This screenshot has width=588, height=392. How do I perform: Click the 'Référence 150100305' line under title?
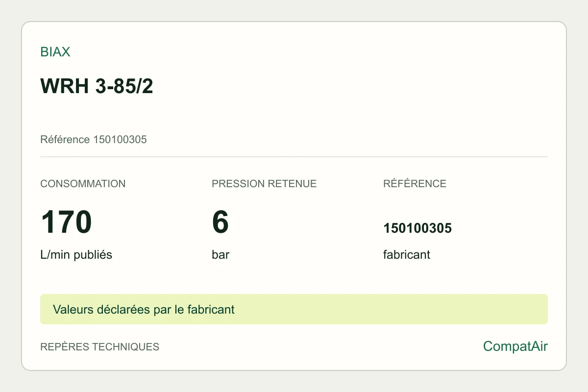pyautogui.click(x=94, y=140)
